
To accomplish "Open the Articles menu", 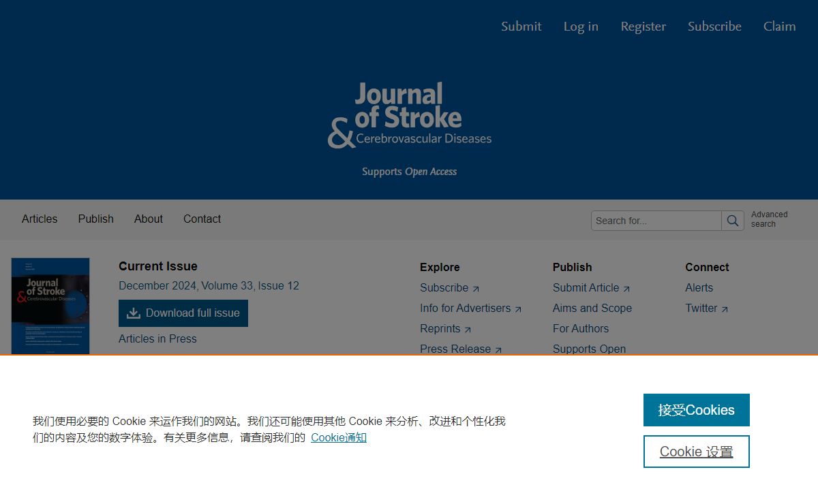I will pyautogui.click(x=40, y=219).
